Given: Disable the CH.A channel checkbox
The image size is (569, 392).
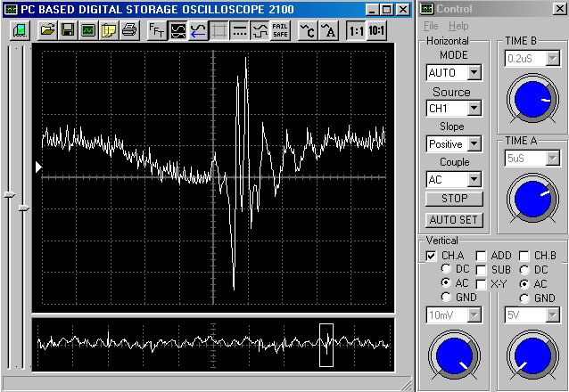Looking at the screenshot, I should click(x=432, y=256).
